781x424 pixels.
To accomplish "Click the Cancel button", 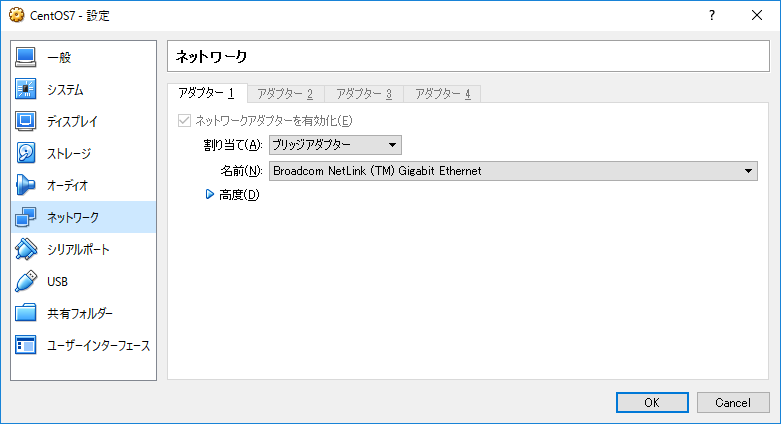I will (733, 403).
